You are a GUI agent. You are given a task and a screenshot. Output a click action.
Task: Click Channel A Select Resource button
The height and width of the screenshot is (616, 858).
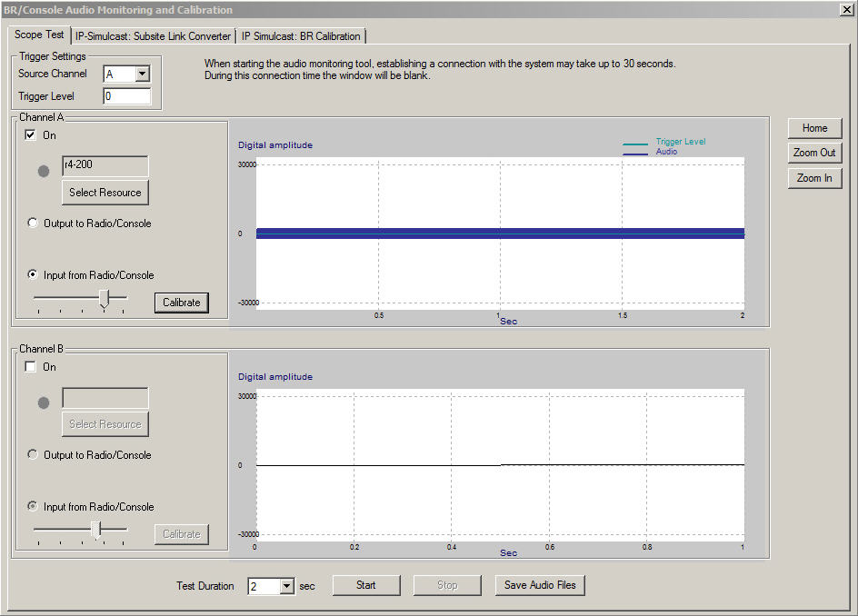pos(105,193)
